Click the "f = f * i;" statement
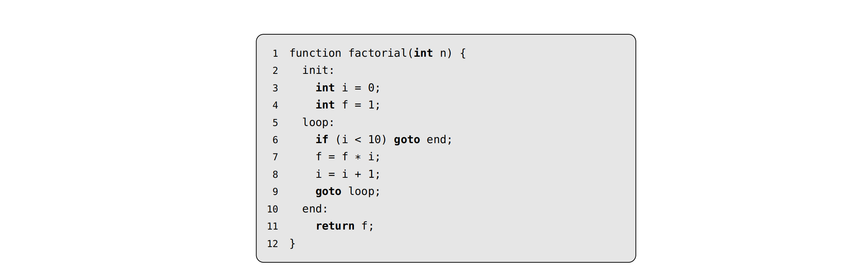Screen dimensions: 868x276 [347, 157]
